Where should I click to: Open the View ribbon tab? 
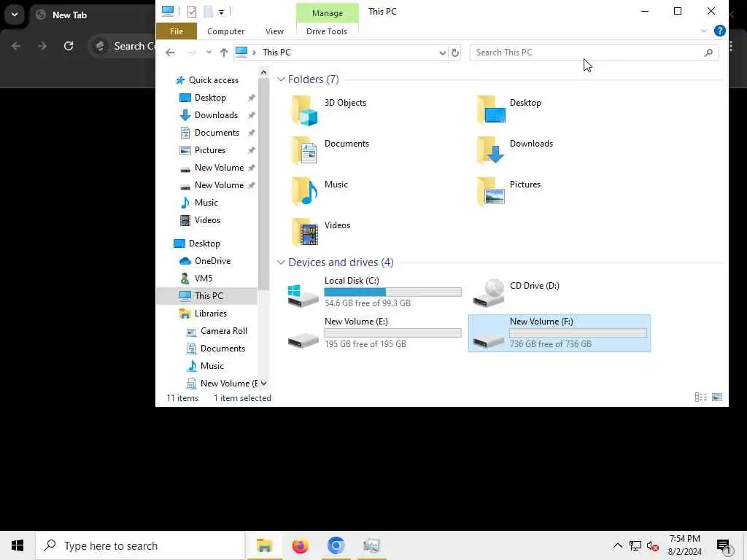274,31
